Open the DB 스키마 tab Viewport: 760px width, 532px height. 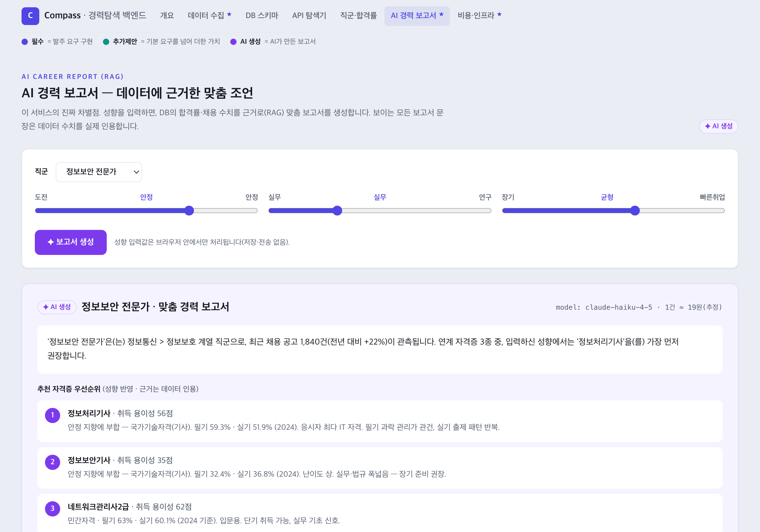click(262, 16)
